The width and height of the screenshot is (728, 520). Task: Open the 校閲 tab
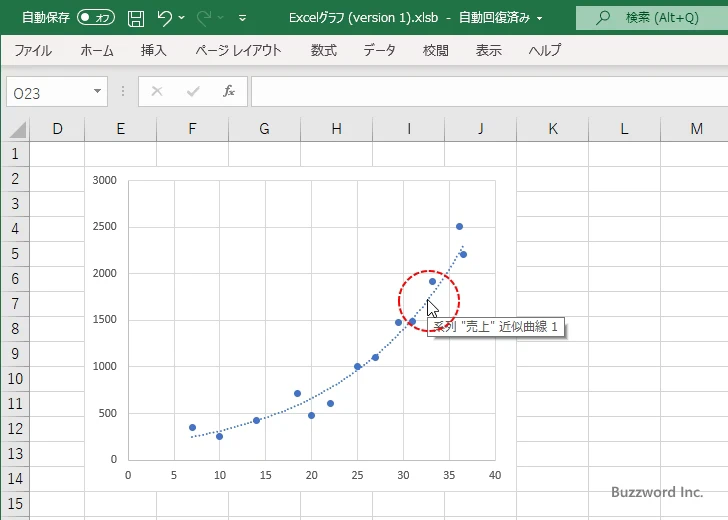coord(436,50)
